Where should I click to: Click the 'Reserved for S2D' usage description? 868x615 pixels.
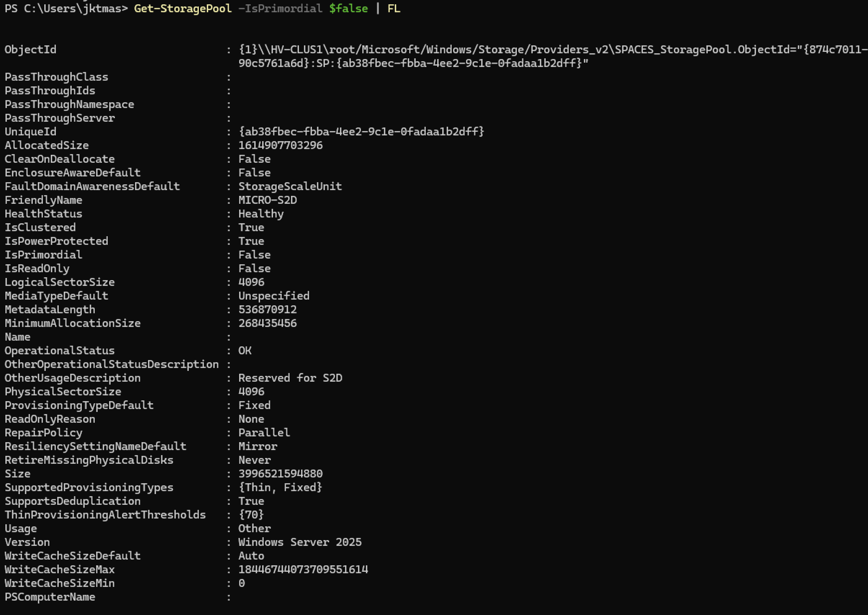[x=290, y=378]
